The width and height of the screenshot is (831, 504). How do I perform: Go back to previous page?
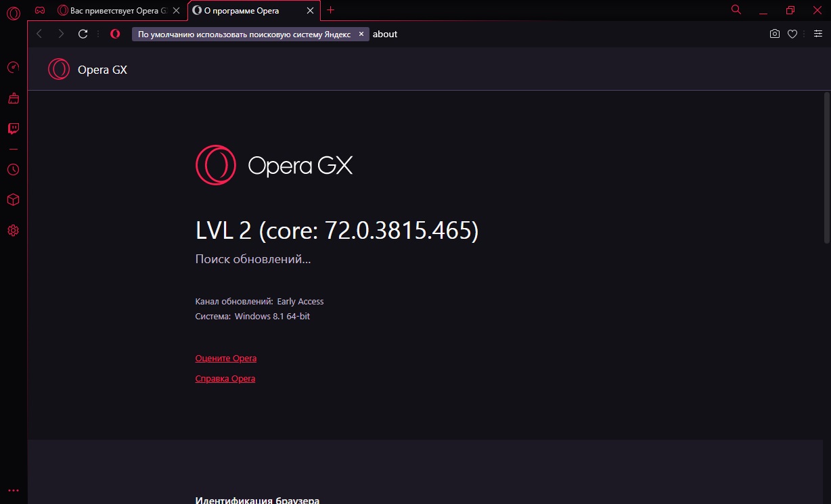(x=39, y=34)
